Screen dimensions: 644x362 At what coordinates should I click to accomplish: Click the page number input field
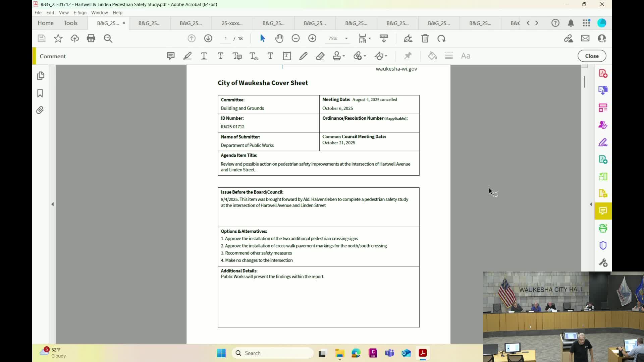(226, 39)
